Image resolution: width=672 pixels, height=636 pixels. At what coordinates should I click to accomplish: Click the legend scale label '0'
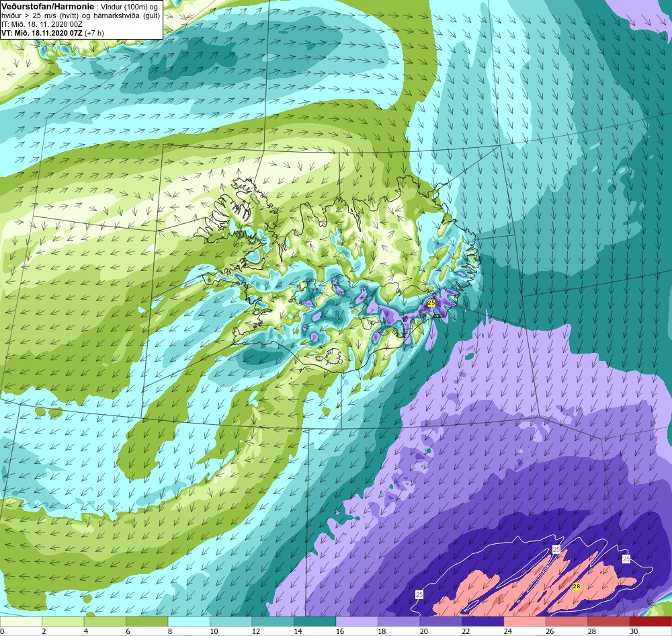pyautogui.click(x=2, y=631)
